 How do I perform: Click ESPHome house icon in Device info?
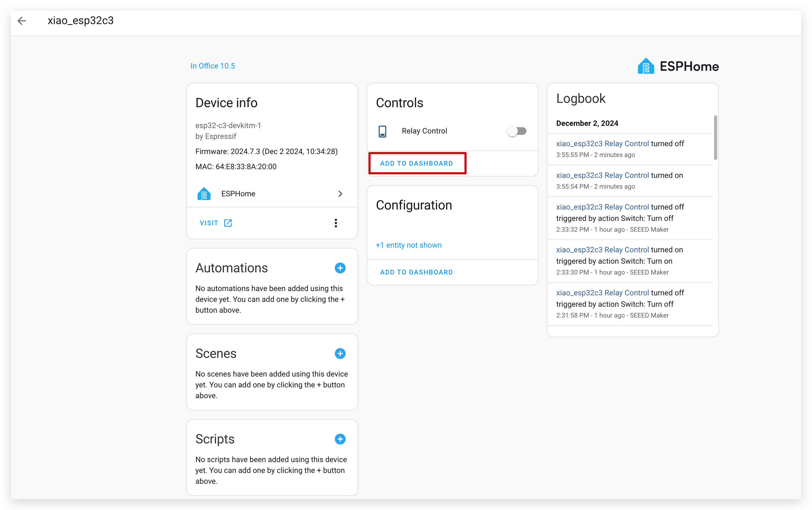(x=204, y=194)
